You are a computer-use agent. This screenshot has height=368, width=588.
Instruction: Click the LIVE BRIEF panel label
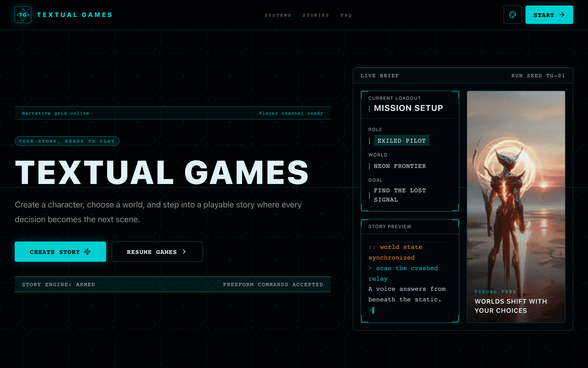tap(379, 76)
